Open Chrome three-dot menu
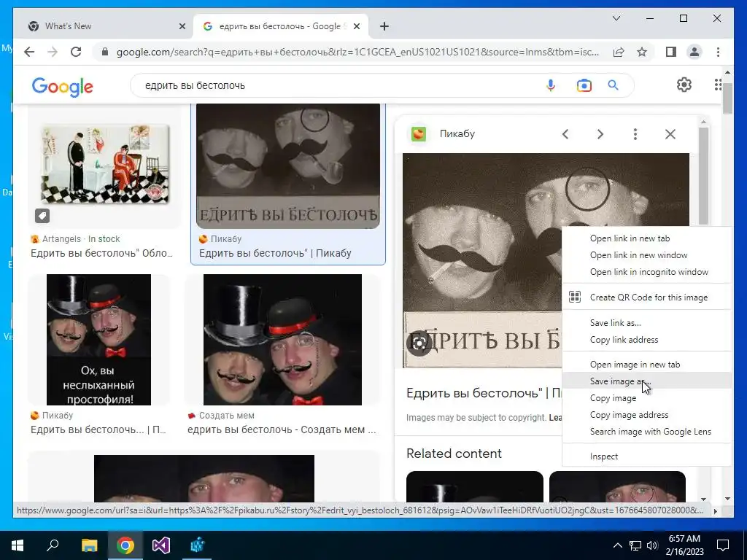Viewport: 747px width, 560px height. [718, 52]
